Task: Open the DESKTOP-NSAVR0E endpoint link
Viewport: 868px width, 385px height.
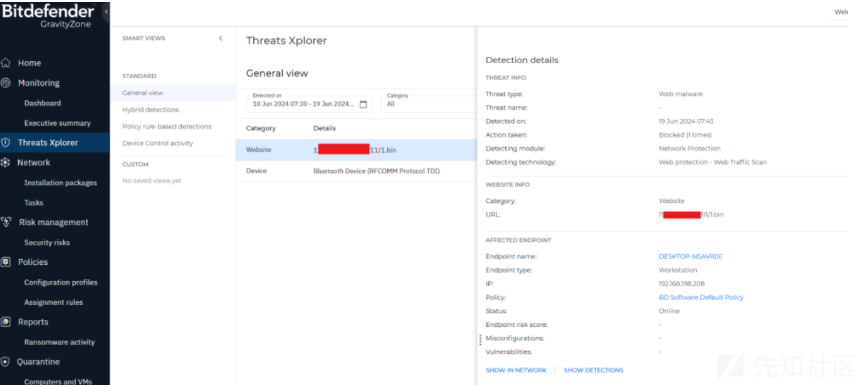Action: 691,257
